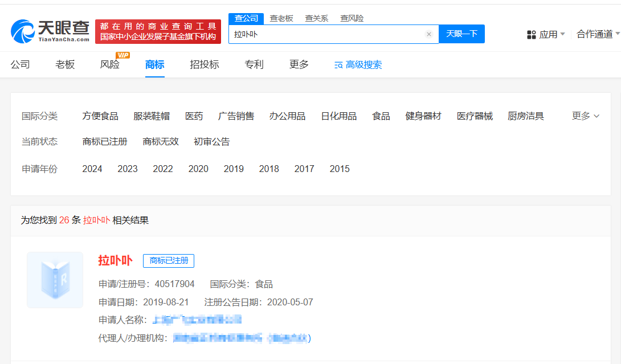Clear the search box with X icon
Viewport: 621px width, 364px height.
pyautogui.click(x=428, y=34)
